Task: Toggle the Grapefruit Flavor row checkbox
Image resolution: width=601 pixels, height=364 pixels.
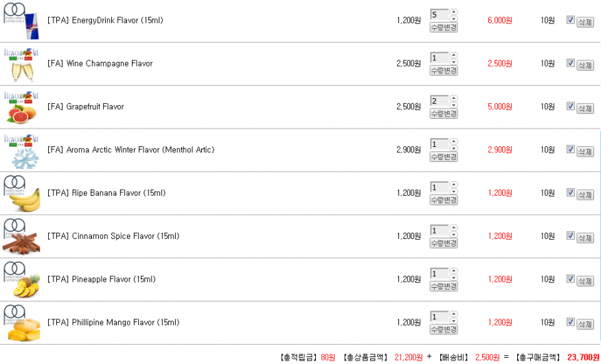Action: click(570, 106)
